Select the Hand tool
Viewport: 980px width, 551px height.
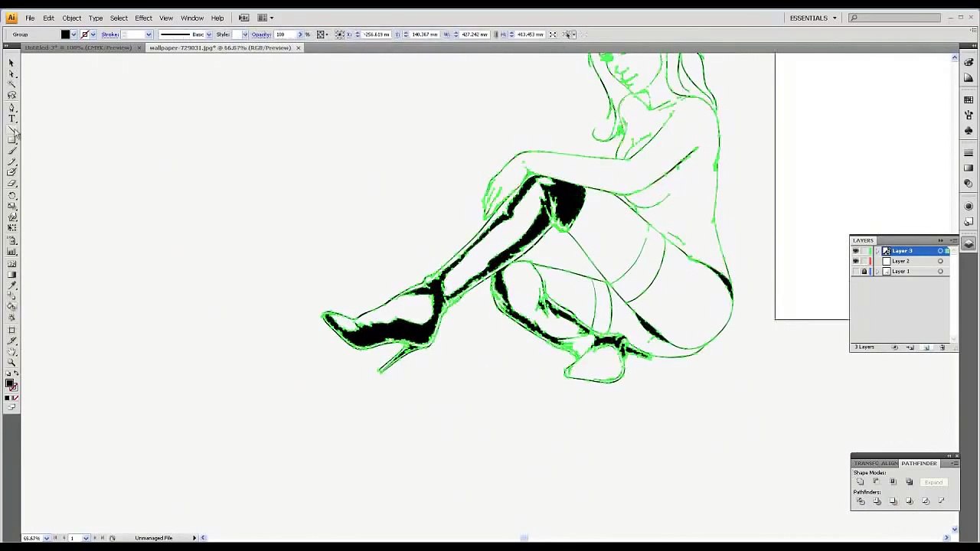point(11,352)
